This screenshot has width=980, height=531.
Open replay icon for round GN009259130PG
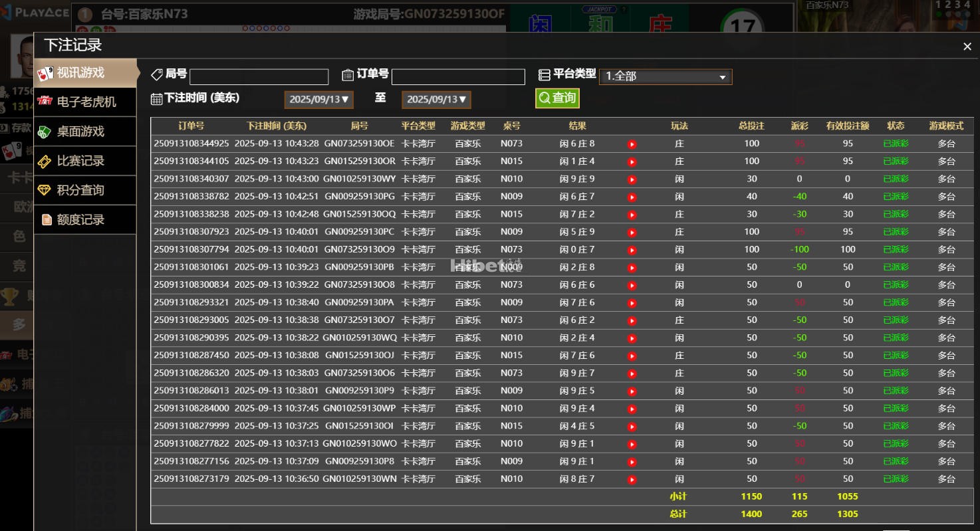[x=632, y=197]
